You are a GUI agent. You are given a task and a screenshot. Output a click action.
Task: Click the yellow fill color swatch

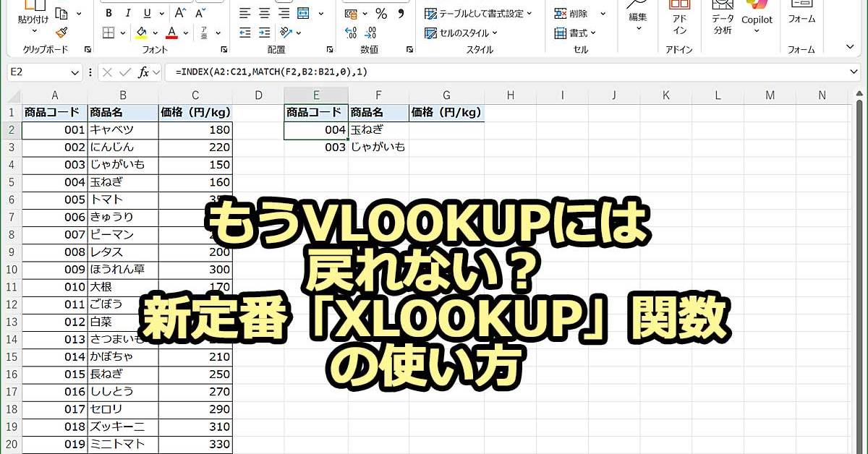pos(142,33)
